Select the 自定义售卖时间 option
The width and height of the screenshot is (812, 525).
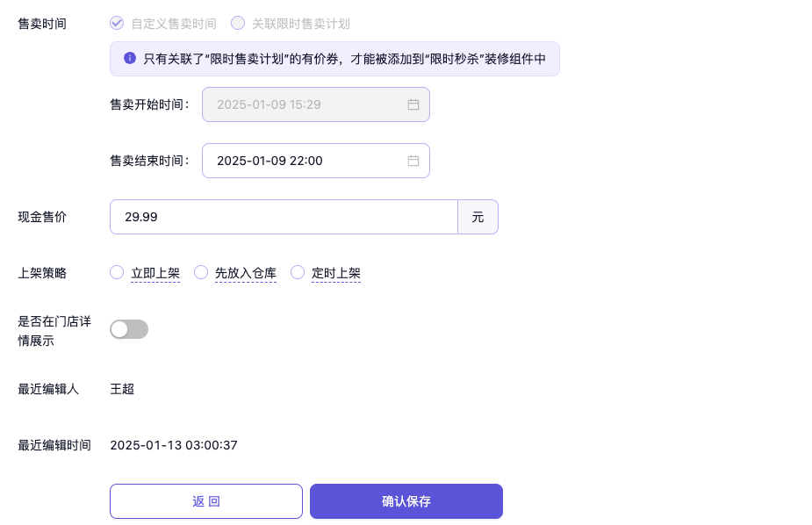click(x=117, y=24)
